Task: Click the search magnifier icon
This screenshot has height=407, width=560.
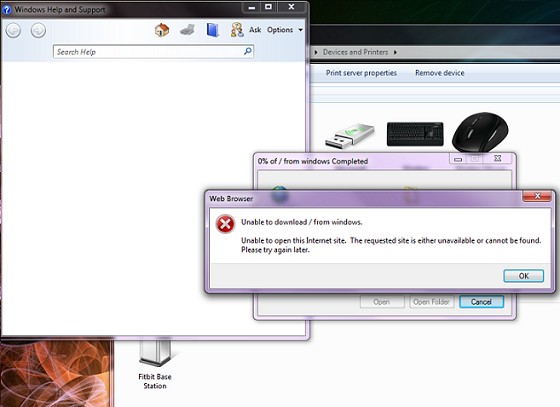Action: point(248,51)
